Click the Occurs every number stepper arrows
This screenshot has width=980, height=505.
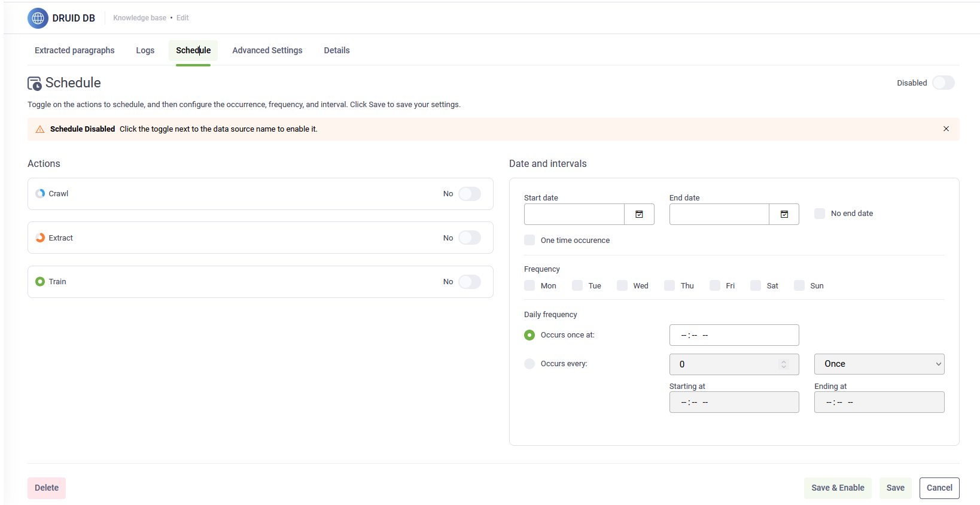784,364
